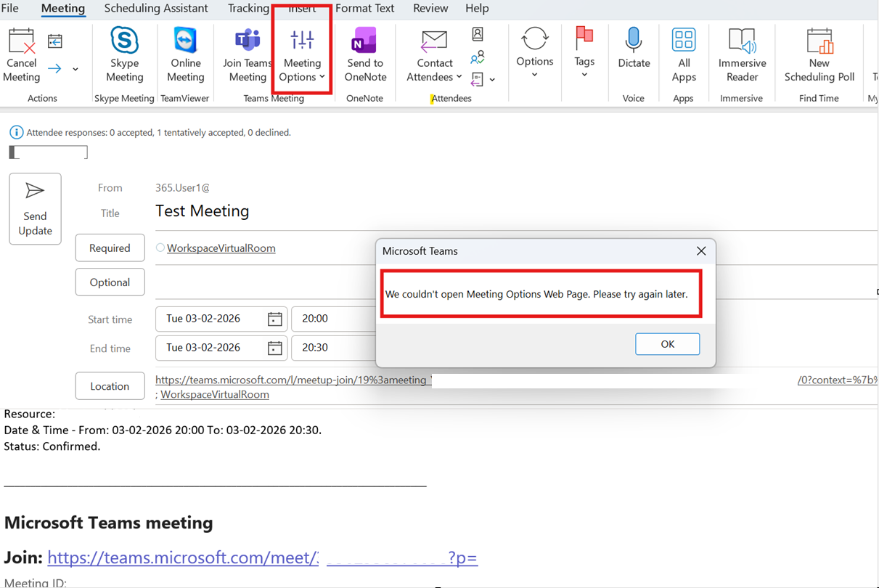
Task: Open Start time date calendar picker icon
Action: [274, 319]
